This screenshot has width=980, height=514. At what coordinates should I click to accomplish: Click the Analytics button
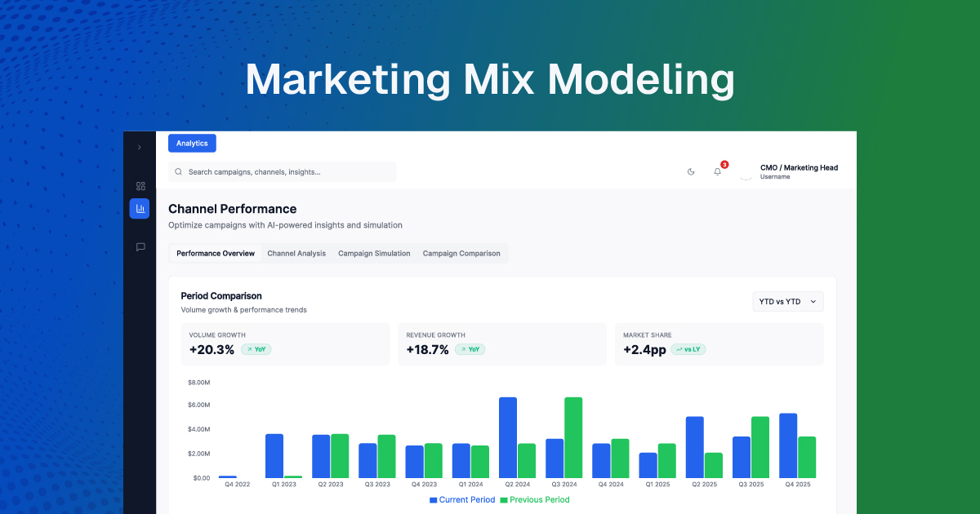point(192,144)
